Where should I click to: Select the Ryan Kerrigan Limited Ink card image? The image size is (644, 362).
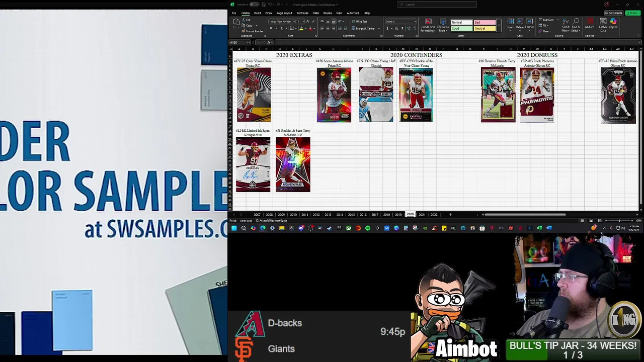tap(253, 164)
